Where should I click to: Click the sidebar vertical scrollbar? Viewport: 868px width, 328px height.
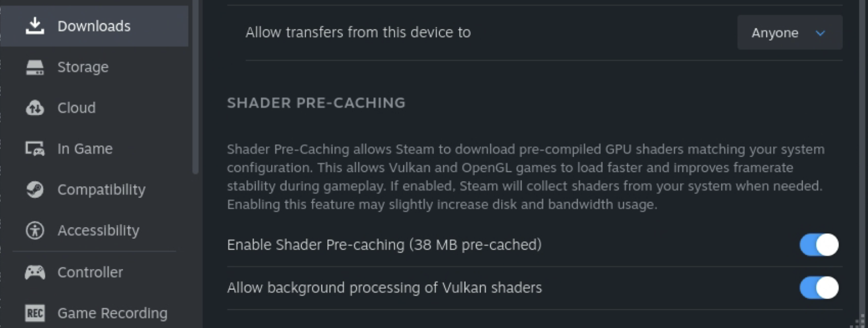195,85
